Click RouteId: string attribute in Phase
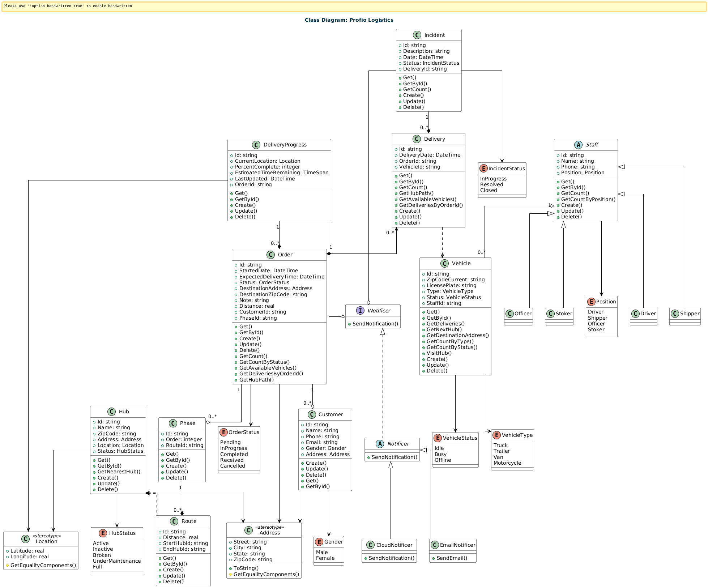Screen dimensions: 708x588 184,445
